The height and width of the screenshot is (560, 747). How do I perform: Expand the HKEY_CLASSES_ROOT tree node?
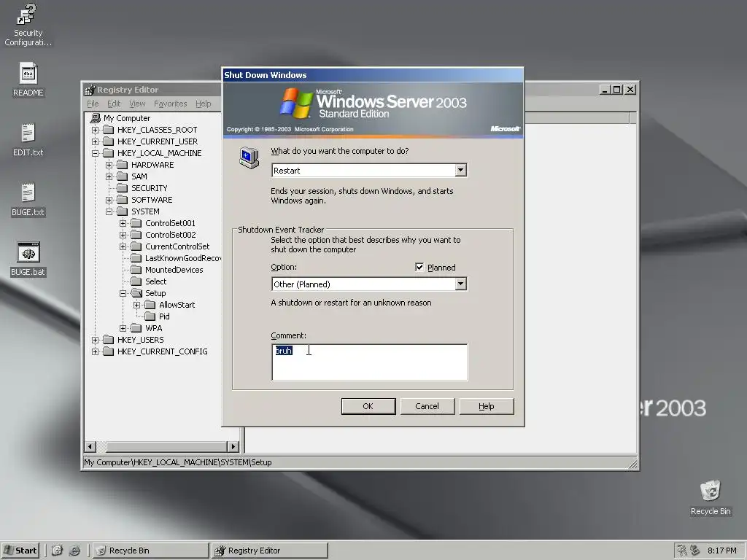[95, 130]
